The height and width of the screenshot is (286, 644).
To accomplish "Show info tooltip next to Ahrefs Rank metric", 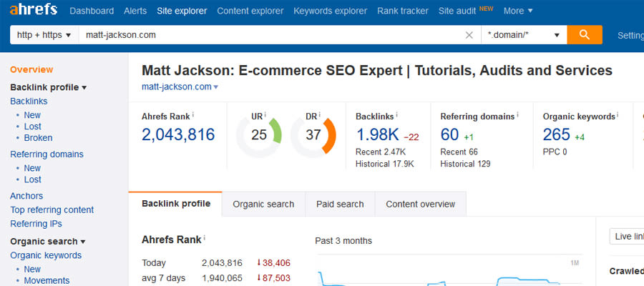I will [193, 115].
